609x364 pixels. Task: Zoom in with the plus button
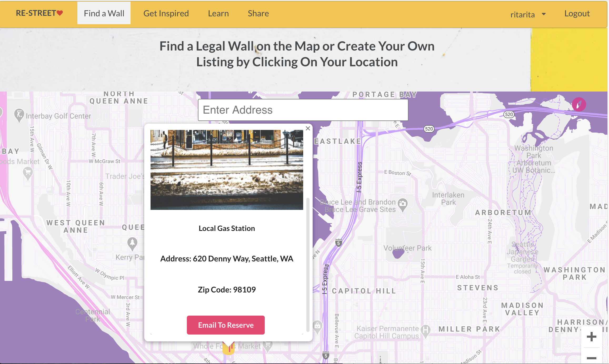[591, 337]
